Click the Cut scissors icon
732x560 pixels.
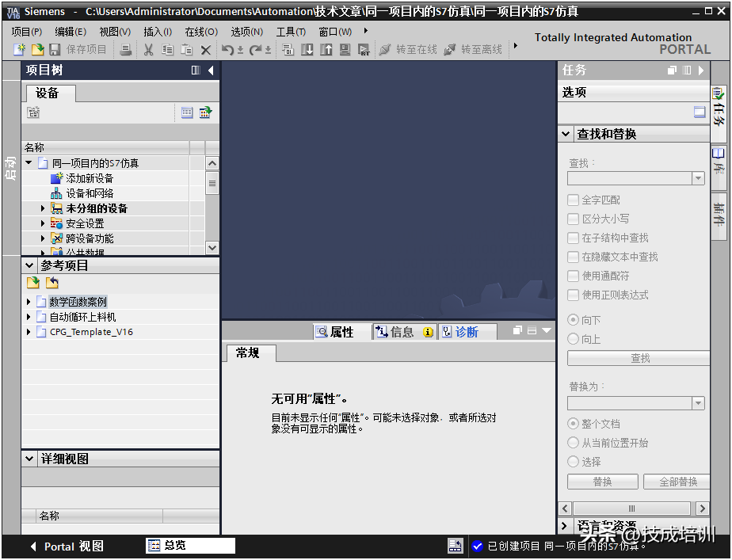(x=148, y=49)
